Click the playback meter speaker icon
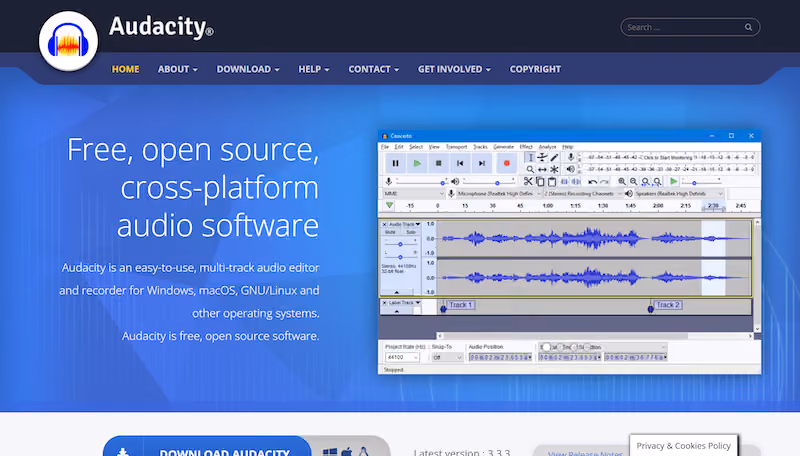The height and width of the screenshot is (456, 800). tap(571, 169)
